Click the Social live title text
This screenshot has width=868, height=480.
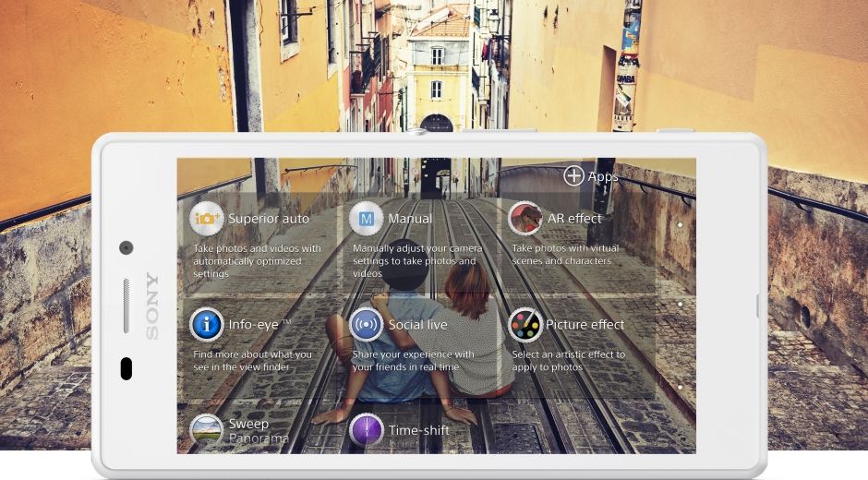417,325
